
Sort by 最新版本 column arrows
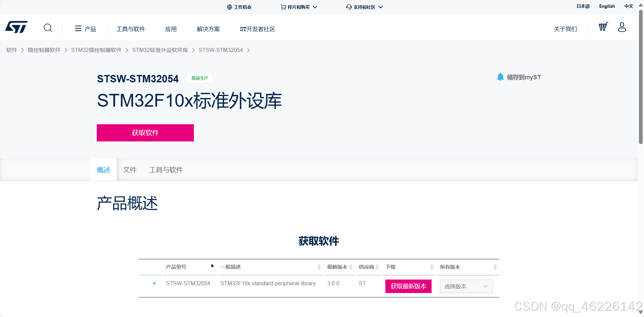pos(351,267)
